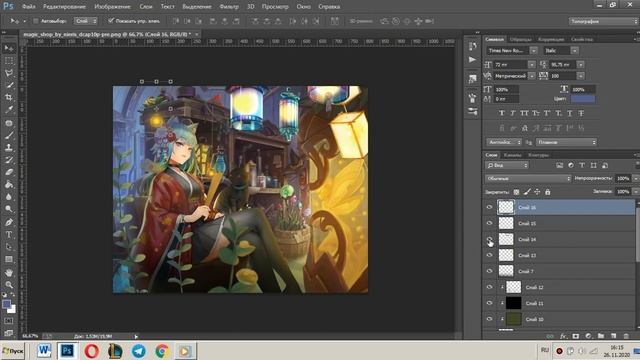Lock layer position
640x360 pixels.
[537, 192]
